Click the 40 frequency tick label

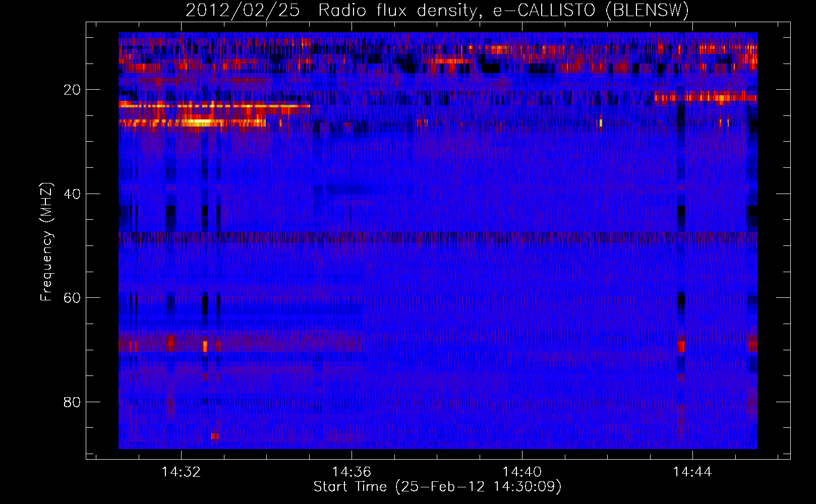point(72,194)
